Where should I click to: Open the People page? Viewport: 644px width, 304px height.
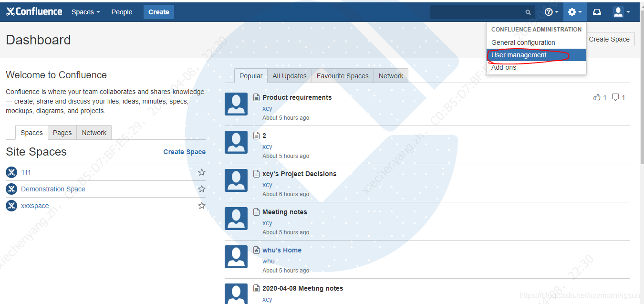tap(122, 12)
